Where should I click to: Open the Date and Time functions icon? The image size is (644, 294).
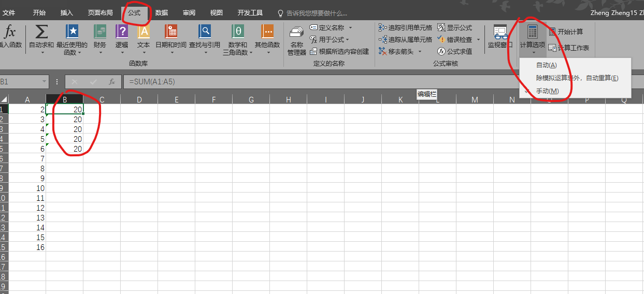[x=171, y=32]
